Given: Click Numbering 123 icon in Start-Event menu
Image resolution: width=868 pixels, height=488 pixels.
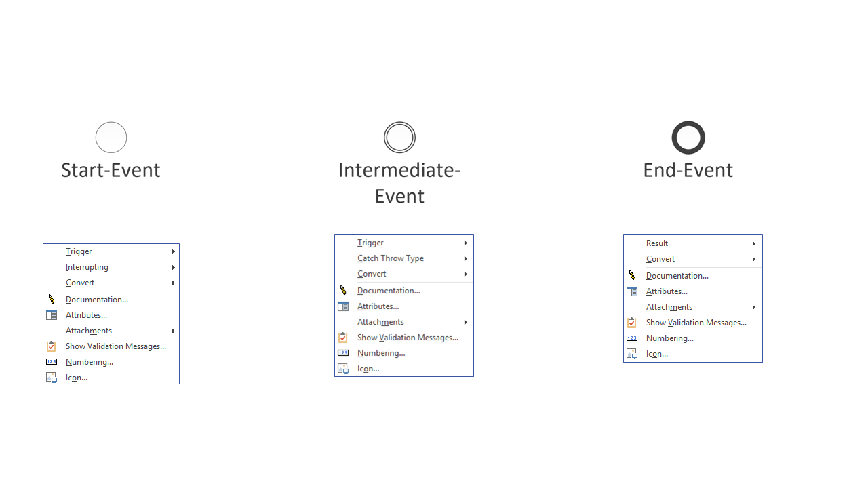Looking at the screenshot, I should point(52,362).
